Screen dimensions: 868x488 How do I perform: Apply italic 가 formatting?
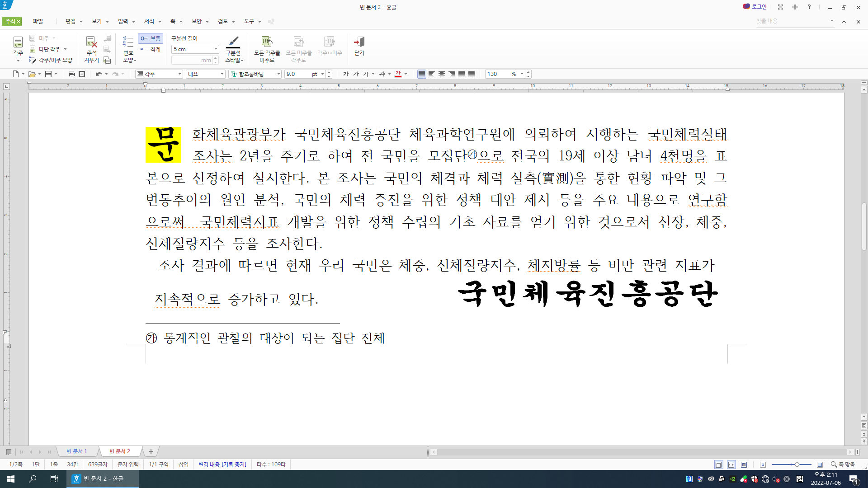(356, 74)
